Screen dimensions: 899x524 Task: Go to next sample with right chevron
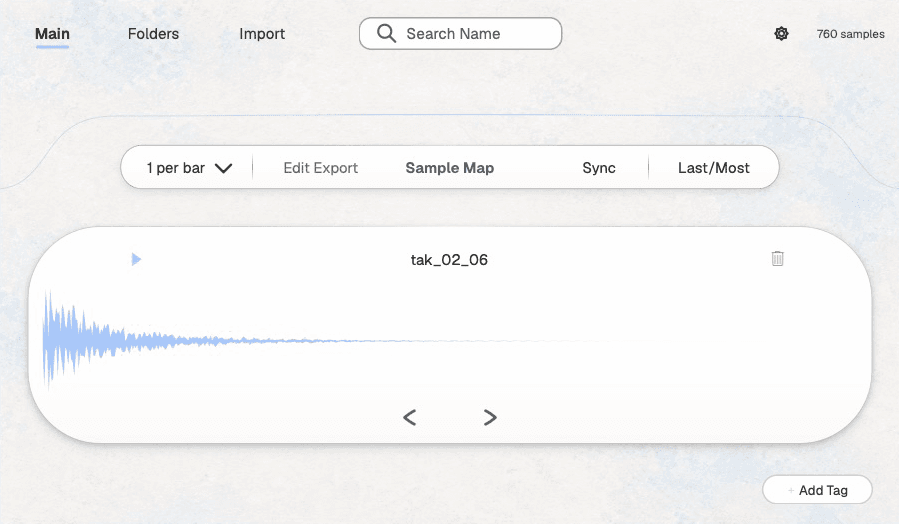490,417
